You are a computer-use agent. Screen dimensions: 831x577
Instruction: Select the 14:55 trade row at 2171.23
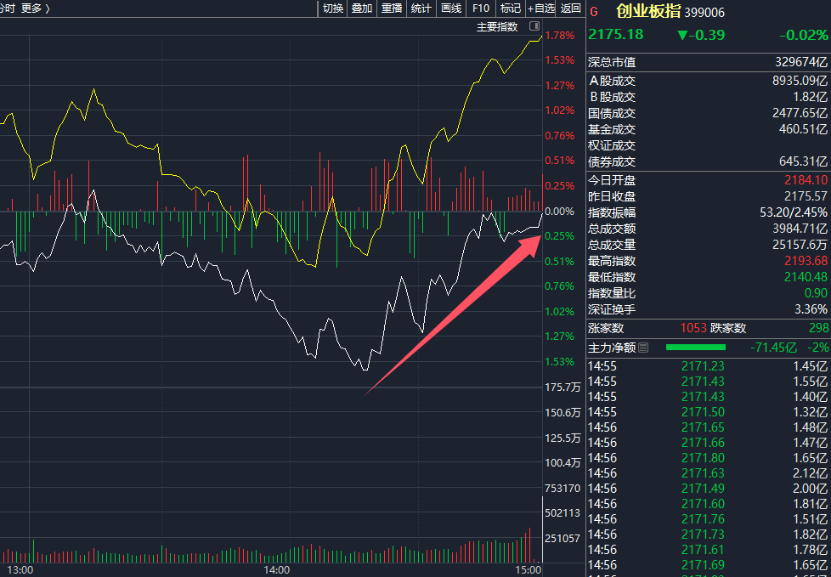[707, 366]
